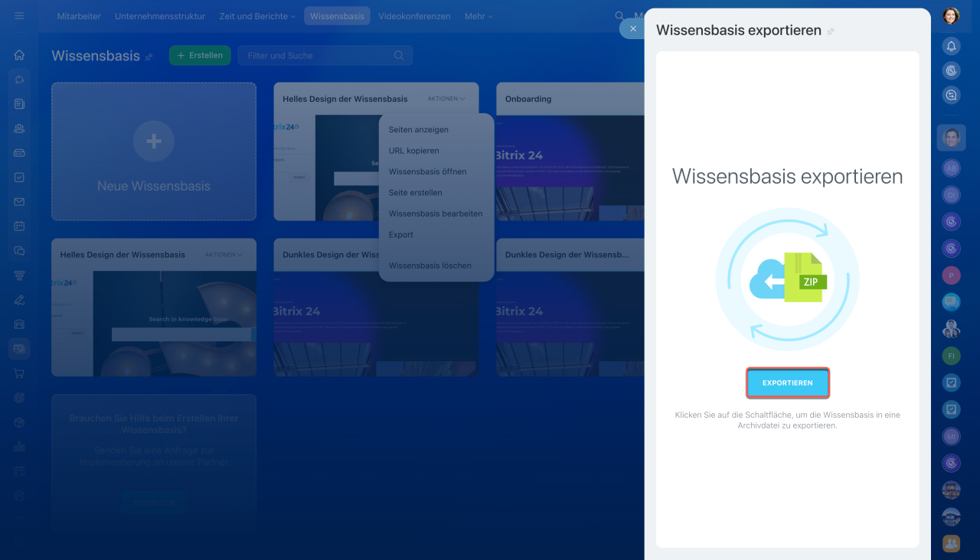Screen dimensions: 980x560
Task: Open the pink P contact avatar
Action: pos(951,275)
